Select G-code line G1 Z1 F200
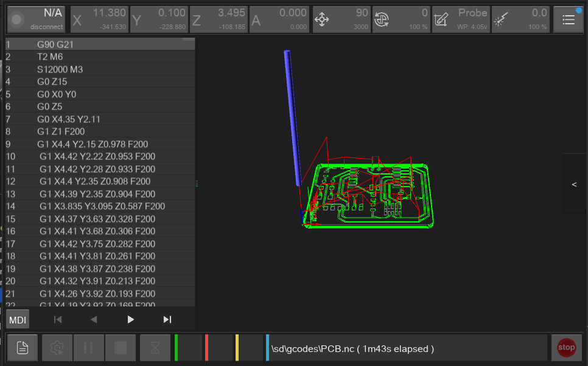This screenshot has width=588, height=366. click(100, 131)
